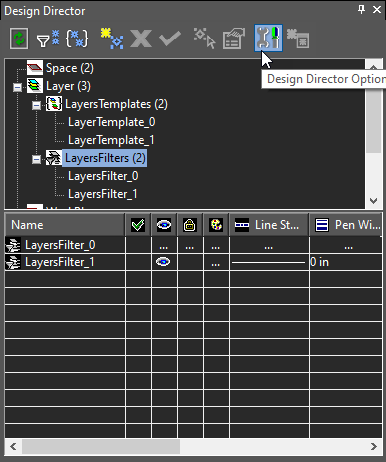Image resolution: width=386 pixels, height=462 pixels.
Task: Select LayersTemplates (2) in tree
Action: click(x=116, y=104)
